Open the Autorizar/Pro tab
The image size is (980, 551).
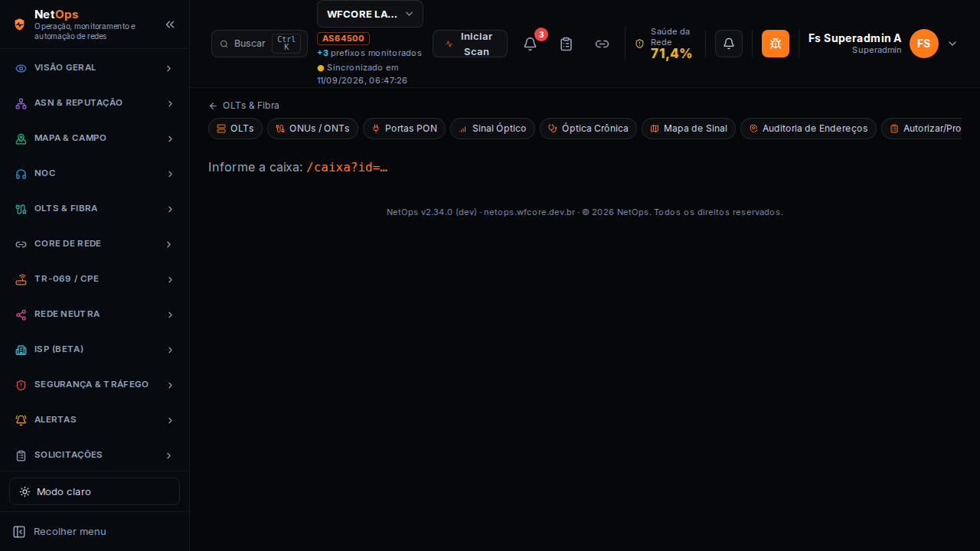[x=922, y=129]
